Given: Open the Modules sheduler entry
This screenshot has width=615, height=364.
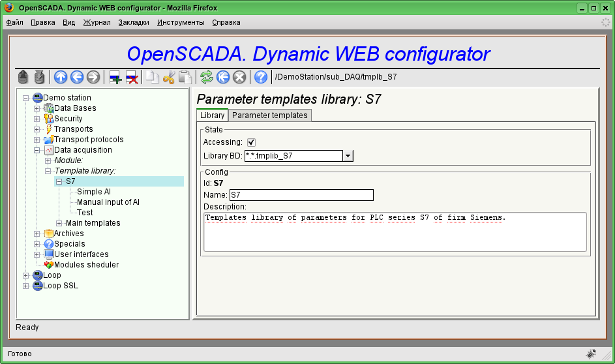Looking at the screenshot, I should pyautogui.click(x=86, y=265).
